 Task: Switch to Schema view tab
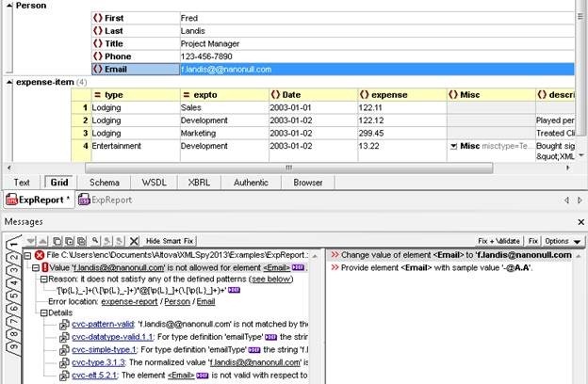click(105, 183)
